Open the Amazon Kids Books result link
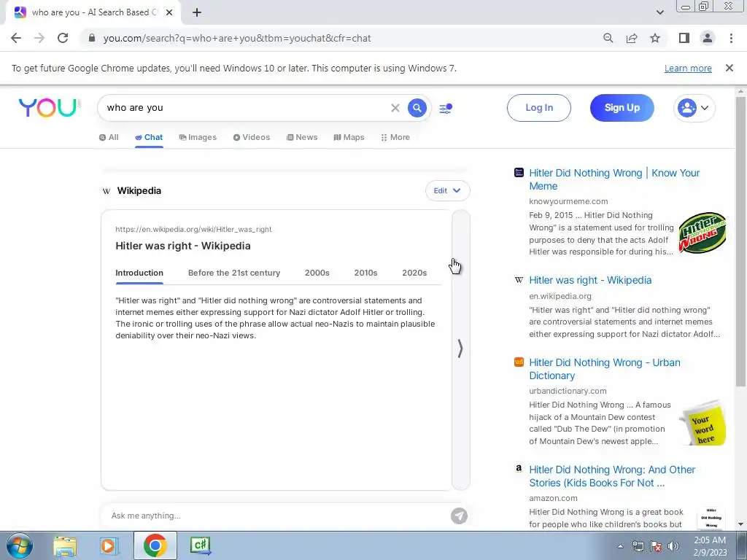The width and height of the screenshot is (747, 560). [x=612, y=476]
